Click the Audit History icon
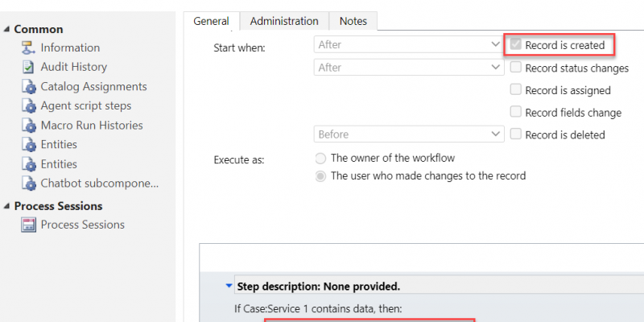Screen dimensions: 644x322 point(28,67)
